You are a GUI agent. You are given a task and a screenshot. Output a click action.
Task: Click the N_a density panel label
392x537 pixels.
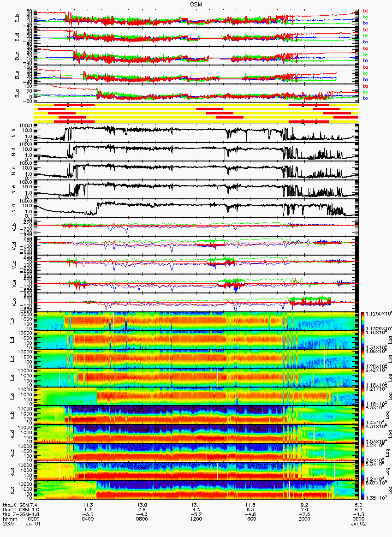pos(14,209)
